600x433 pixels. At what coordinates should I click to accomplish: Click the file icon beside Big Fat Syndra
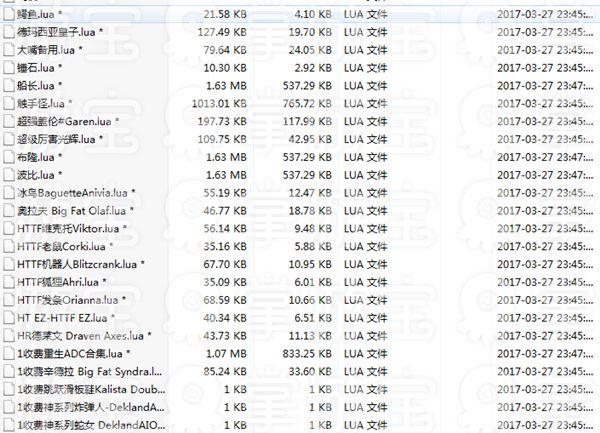(8, 371)
